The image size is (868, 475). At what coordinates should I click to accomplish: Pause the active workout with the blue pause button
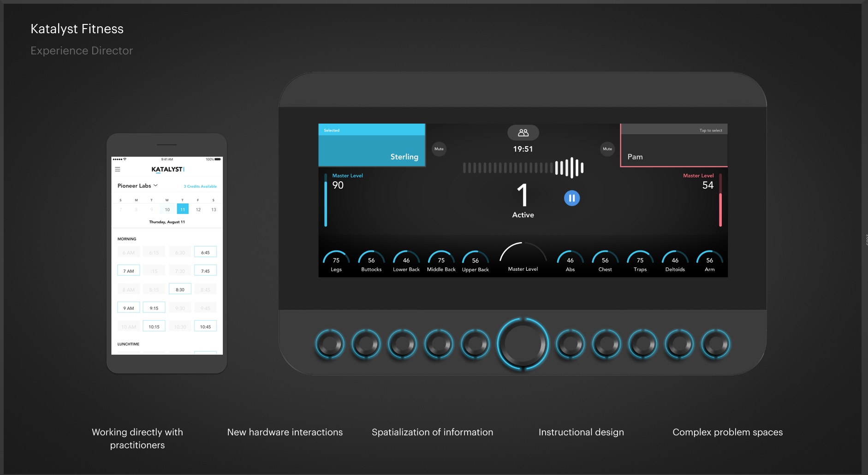point(572,198)
